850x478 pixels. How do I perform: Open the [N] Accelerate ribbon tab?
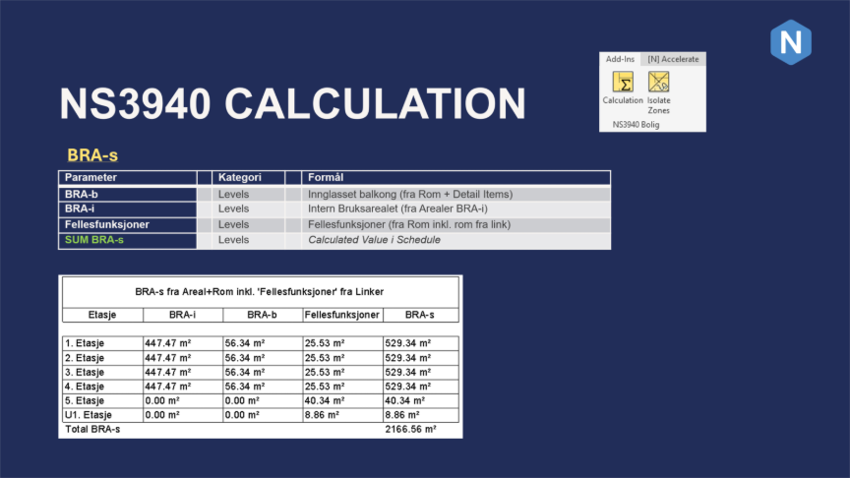673,59
